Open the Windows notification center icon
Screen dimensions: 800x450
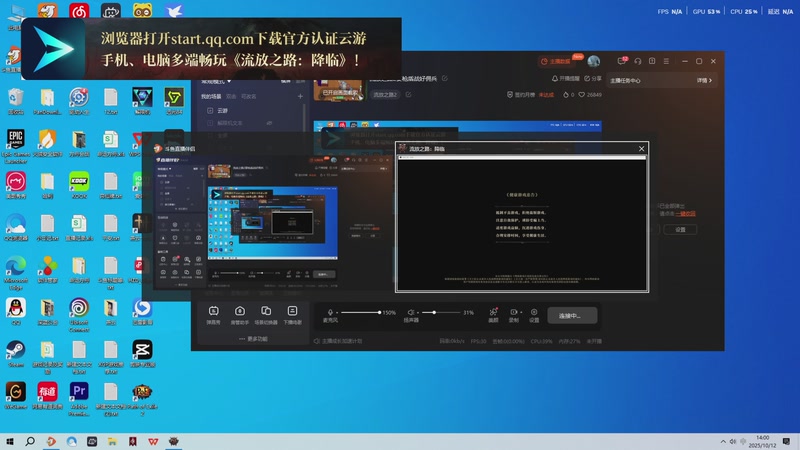pyautogui.click(x=786, y=441)
